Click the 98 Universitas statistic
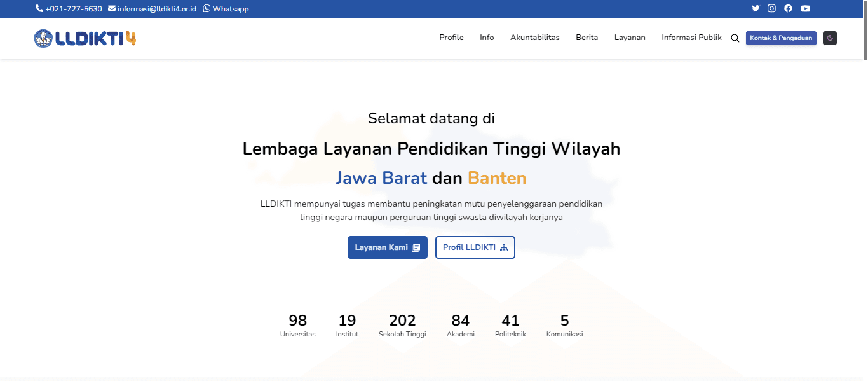Image resolution: width=868 pixels, height=381 pixels. click(297, 325)
